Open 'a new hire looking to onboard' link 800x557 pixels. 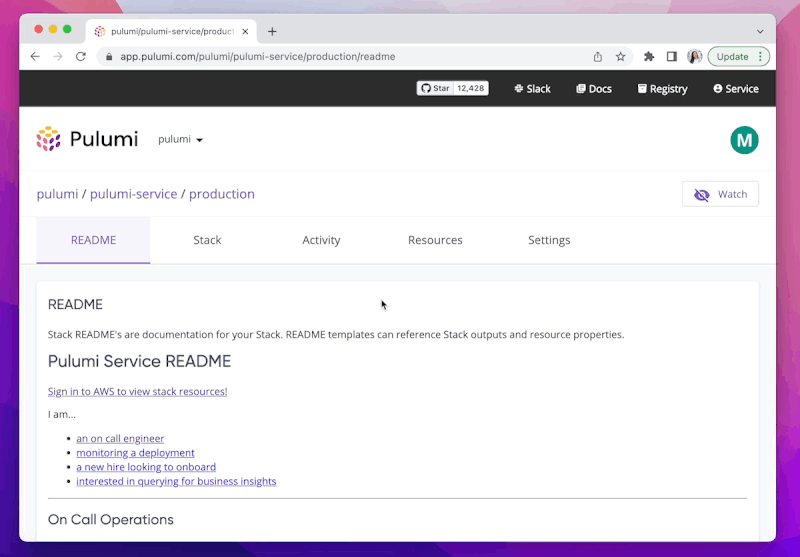[x=146, y=467]
